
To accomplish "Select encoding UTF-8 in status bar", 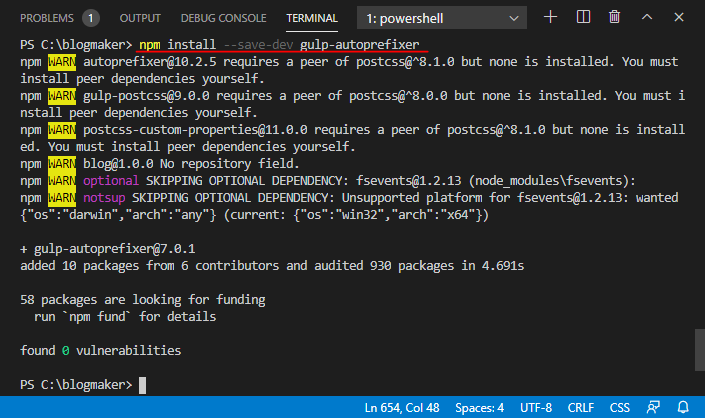I will pos(536,408).
